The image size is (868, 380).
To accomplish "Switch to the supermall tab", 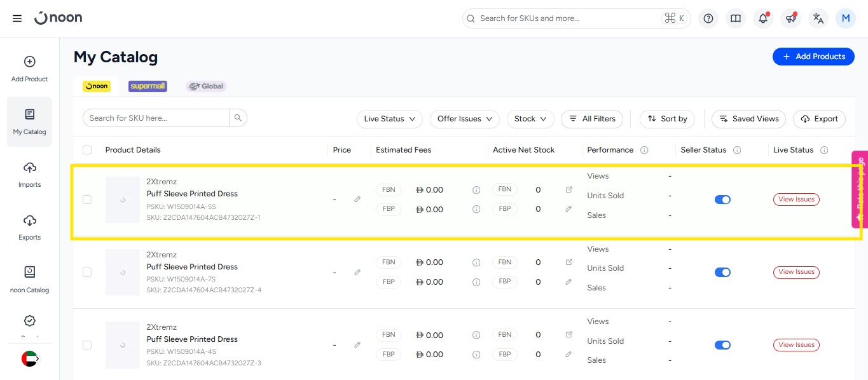I will click(x=148, y=86).
